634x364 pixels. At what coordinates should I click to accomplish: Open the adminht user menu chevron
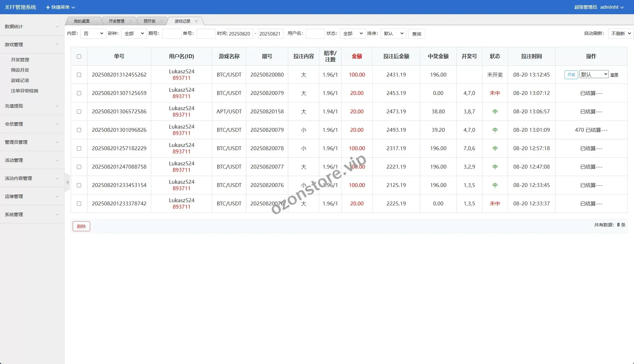622,7
